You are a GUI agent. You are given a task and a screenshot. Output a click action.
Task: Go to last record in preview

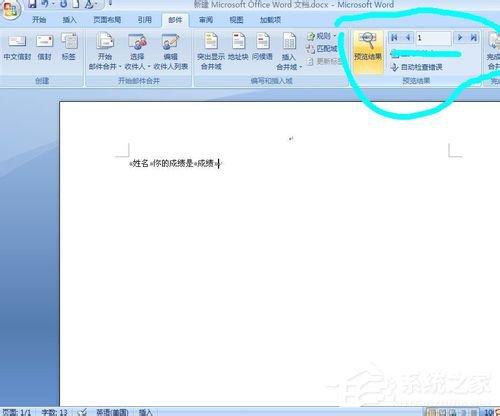click(x=473, y=38)
